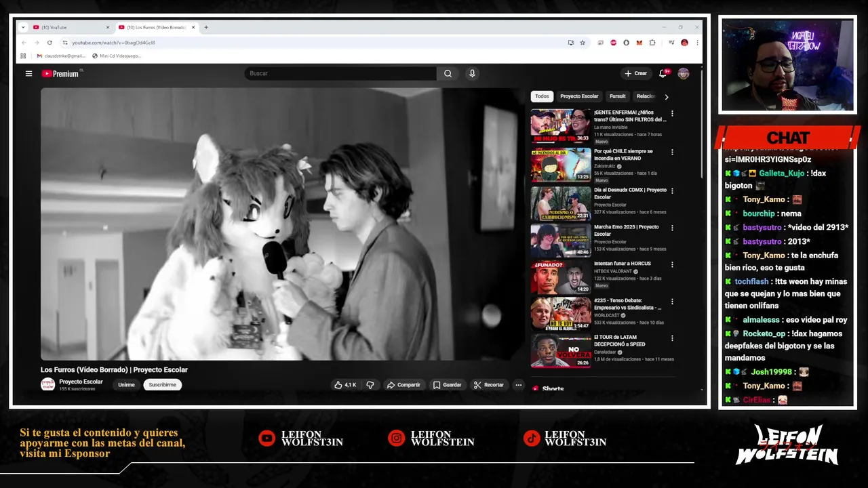Open a new browser tab

[206, 27]
